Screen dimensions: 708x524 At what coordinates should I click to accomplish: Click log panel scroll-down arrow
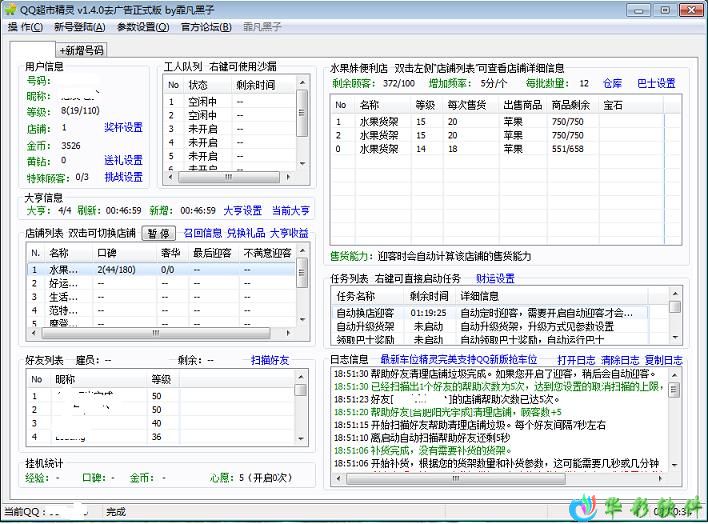pos(674,465)
